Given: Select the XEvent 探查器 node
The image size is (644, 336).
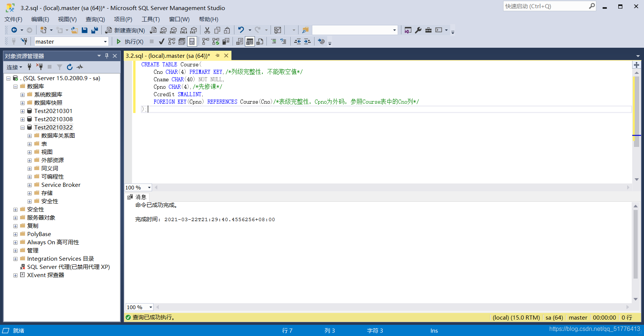Looking at the screenshot, I should pos(45,275).
